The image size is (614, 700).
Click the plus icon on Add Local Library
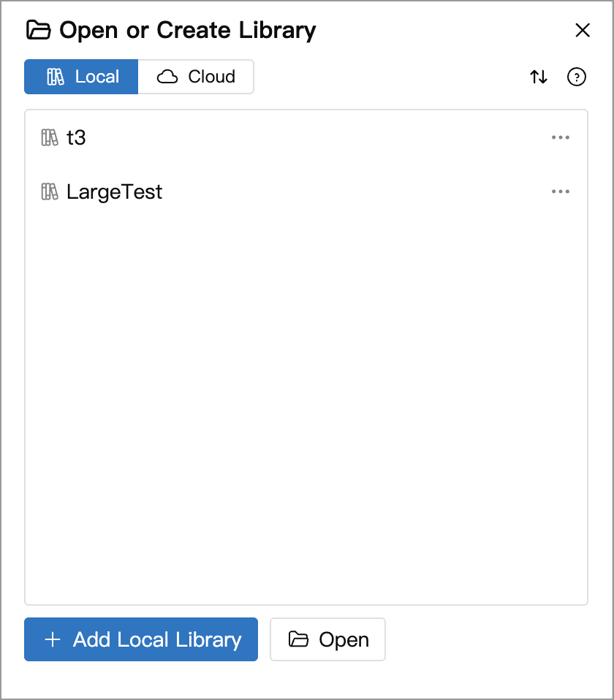53,639
